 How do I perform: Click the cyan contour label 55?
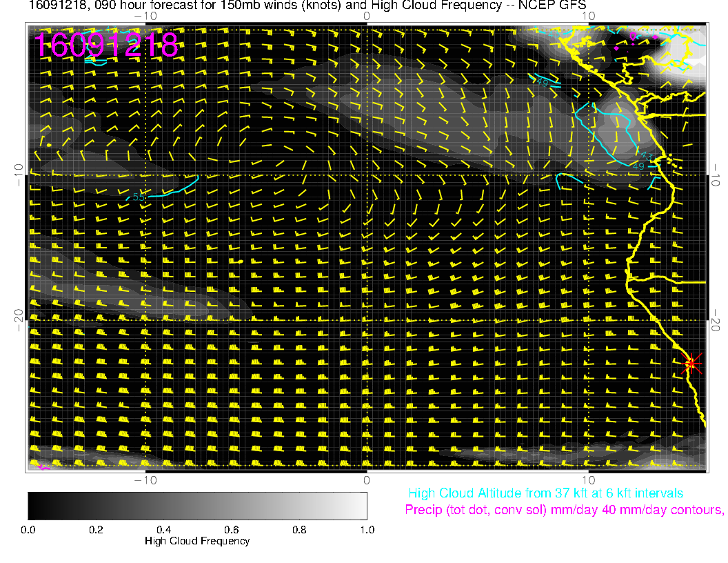pos(139,197)
